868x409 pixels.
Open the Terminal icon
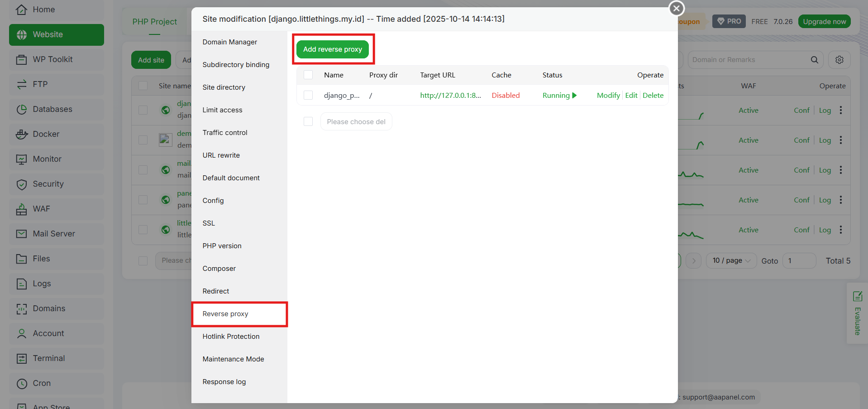pos(21,359)
